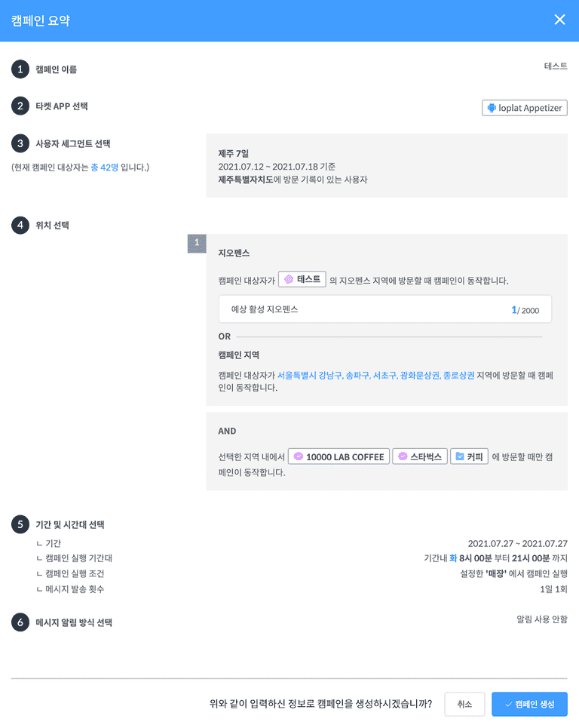
Task: Click the step 3 circle for 사용자 세그먼트 선택
Action: point(20,143)
